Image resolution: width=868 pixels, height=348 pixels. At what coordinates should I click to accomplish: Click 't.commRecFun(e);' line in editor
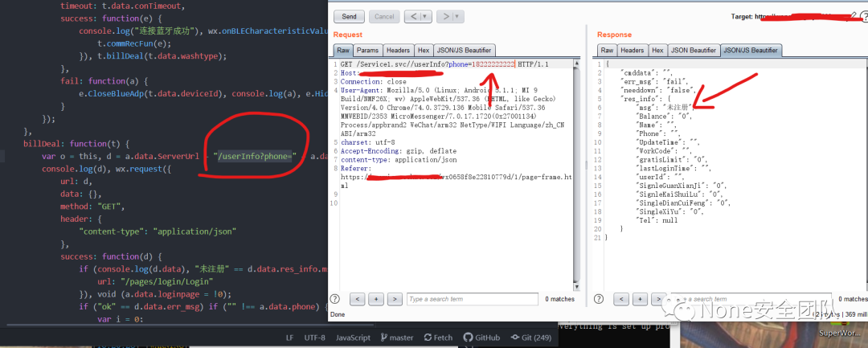coord(134,43)
